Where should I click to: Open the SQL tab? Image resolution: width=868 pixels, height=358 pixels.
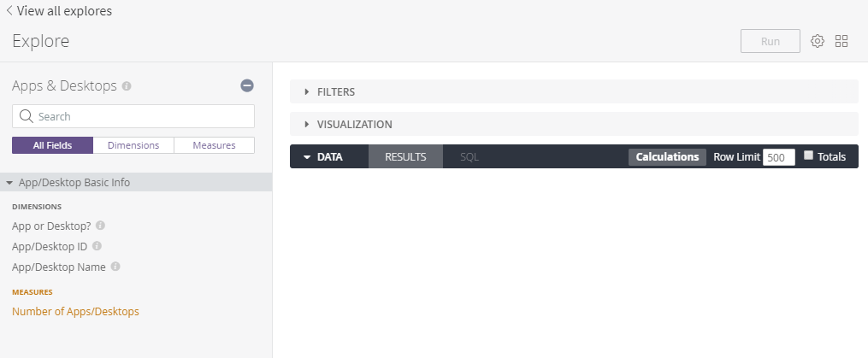[x=469, y=157]
